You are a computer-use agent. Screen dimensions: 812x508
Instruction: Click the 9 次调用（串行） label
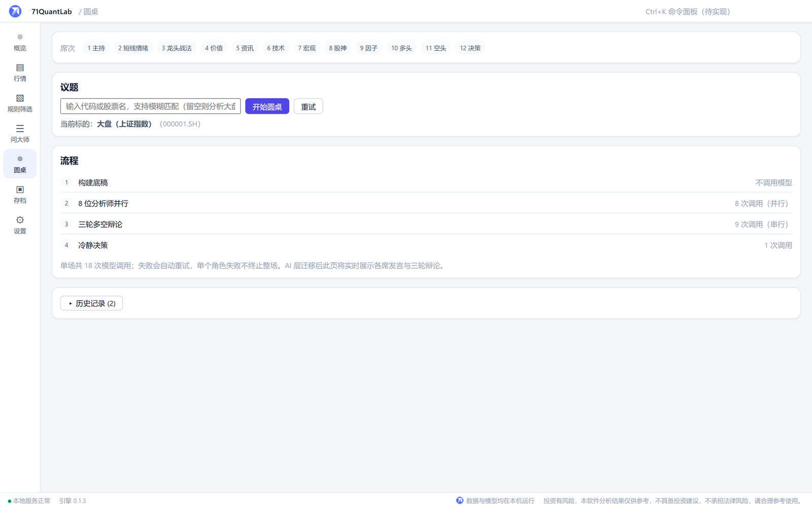click(763, 224)
